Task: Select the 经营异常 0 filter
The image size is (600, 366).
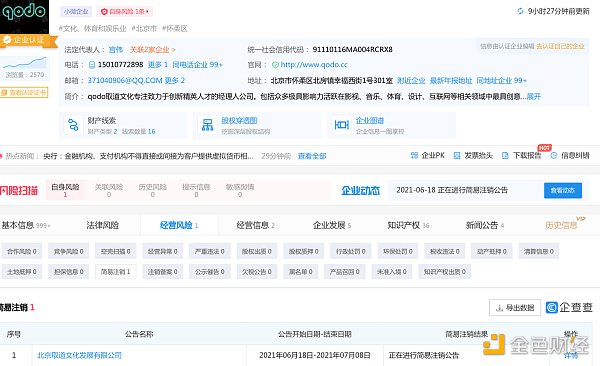Action: pyautogui.click(x=163, y=251)
